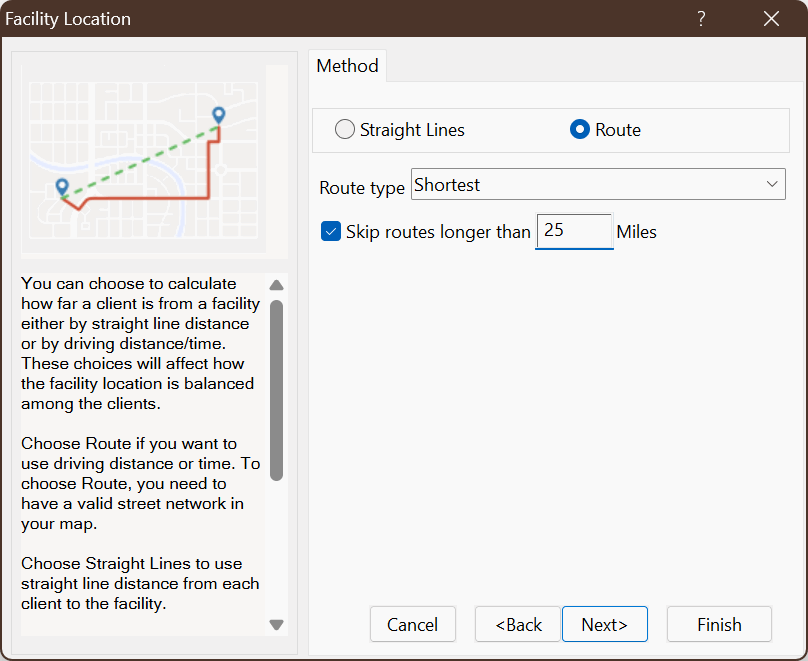808x661 pixels.
Task: Click the lower map pin in illustration
Action: (x=62, y=187)
